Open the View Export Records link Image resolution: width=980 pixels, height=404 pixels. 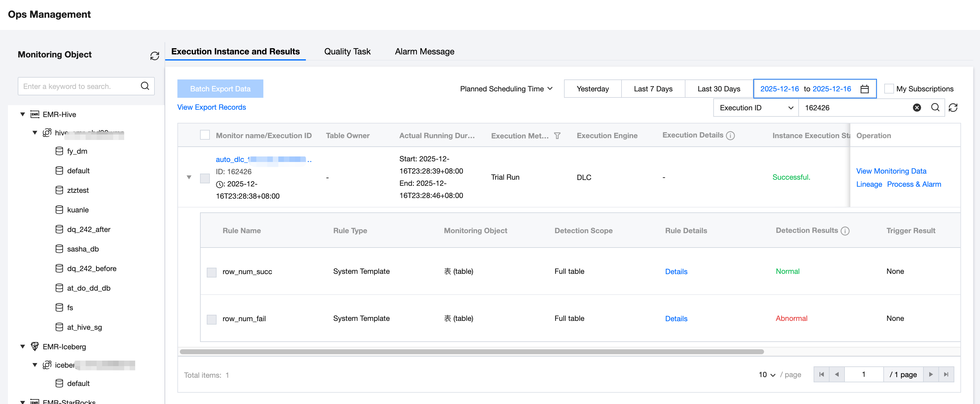[x=212, y=107]
